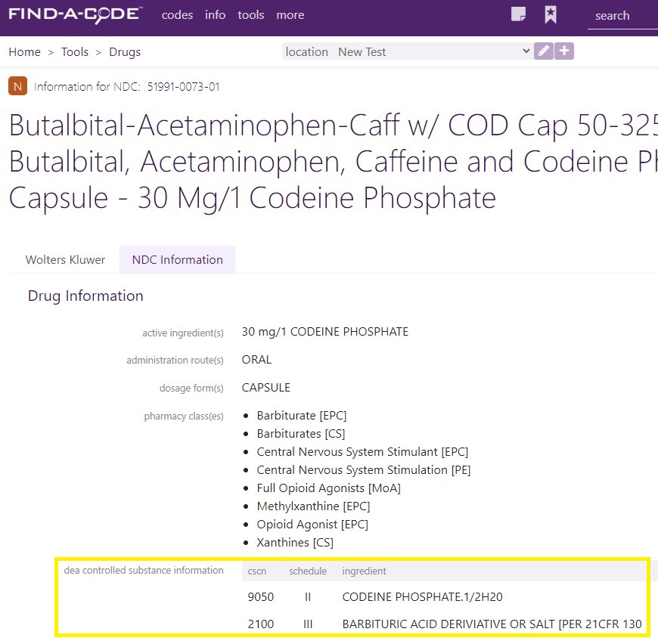The image size is (658, 644).
Task: Click the plus add location button
Action: [x=564, y=51]
